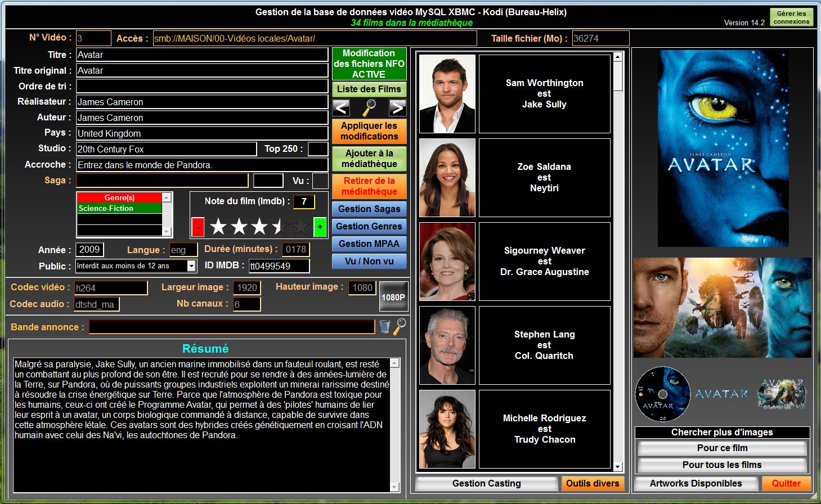Click Retirer de la médiathèque
821x504 pixels.
pyautogui.click(x=369, y=186)
